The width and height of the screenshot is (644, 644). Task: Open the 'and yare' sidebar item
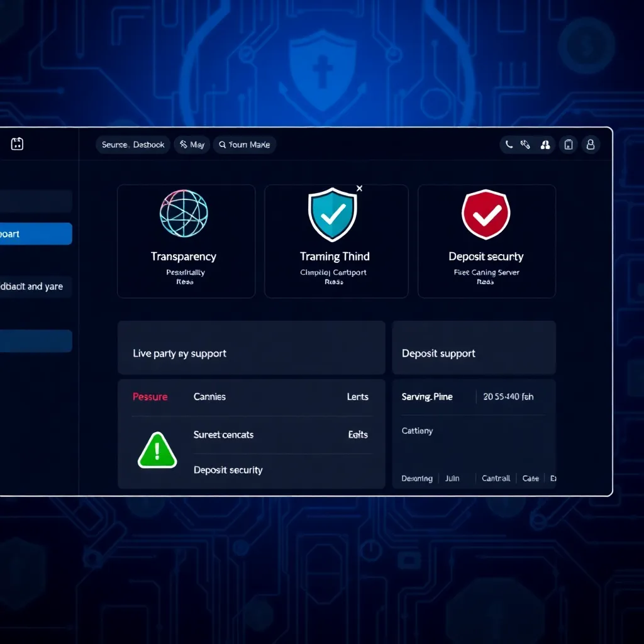(x=36, y=287)
